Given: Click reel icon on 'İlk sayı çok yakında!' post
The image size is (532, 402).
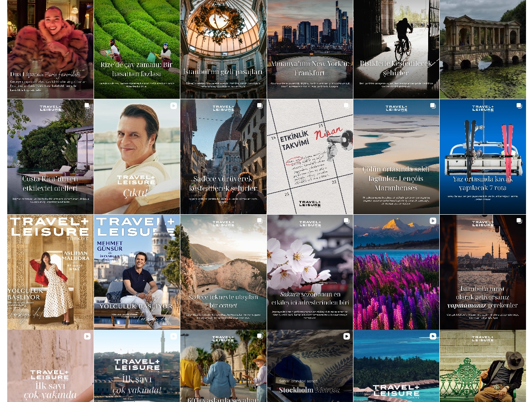Looking at the screenshot, I should pyautogui.click(x=173, y=336).
